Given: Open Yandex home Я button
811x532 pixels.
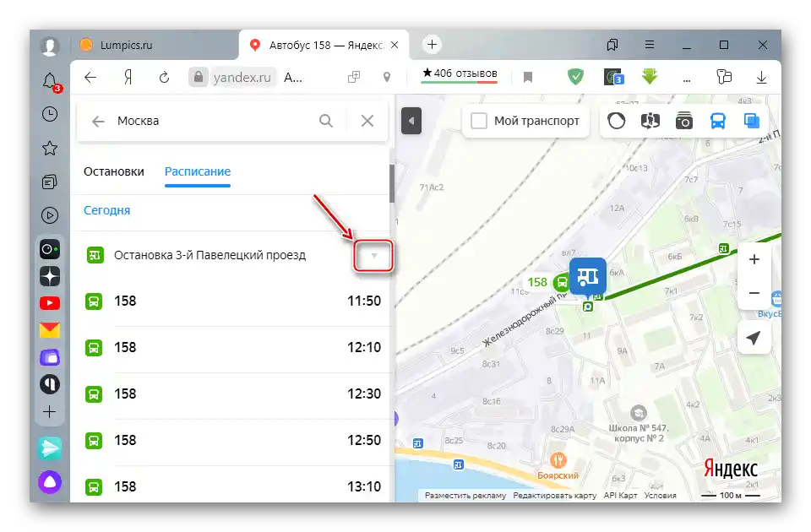Looking at the screenshot, I should (128, 78).
